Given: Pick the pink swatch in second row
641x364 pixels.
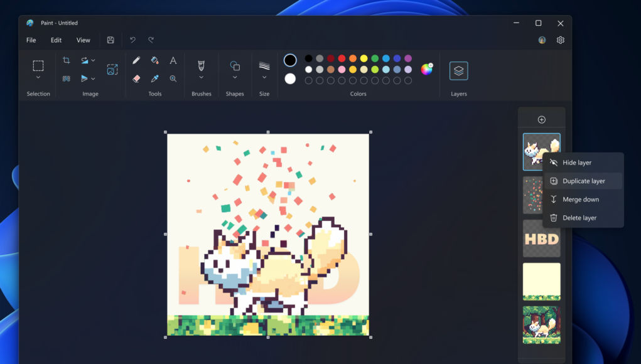Looking at the screenshot, I should click(342, 70).
